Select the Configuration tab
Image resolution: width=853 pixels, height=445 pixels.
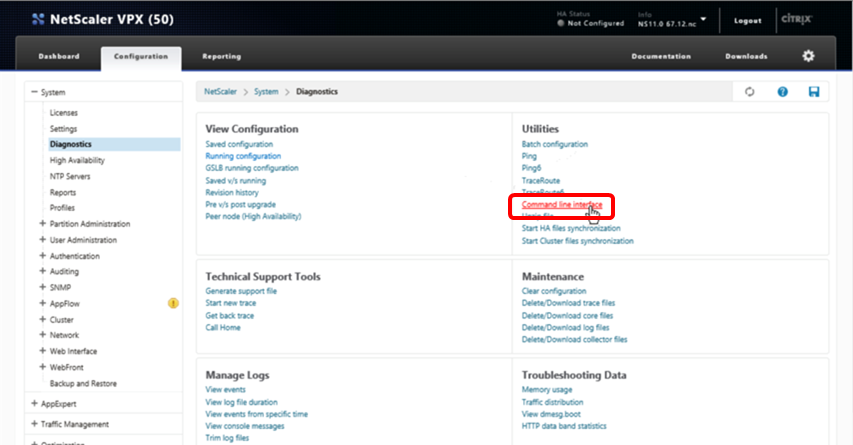pyautogui.click(x=141, y=56)
